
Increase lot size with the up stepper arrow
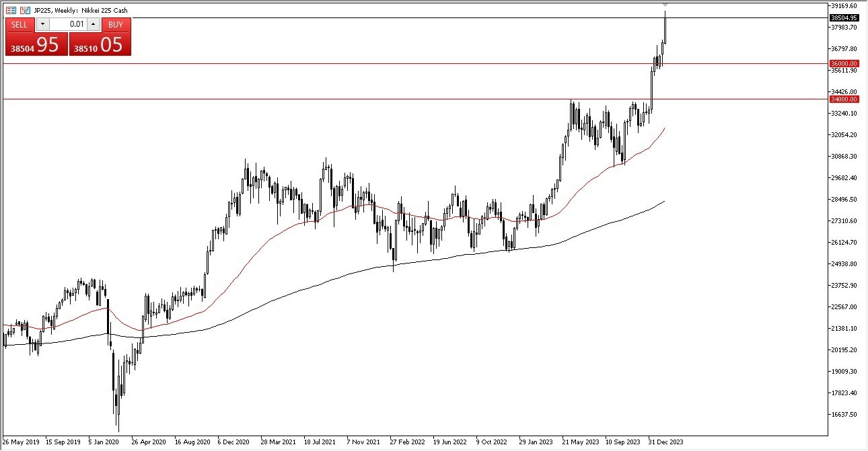click(93, 24)
